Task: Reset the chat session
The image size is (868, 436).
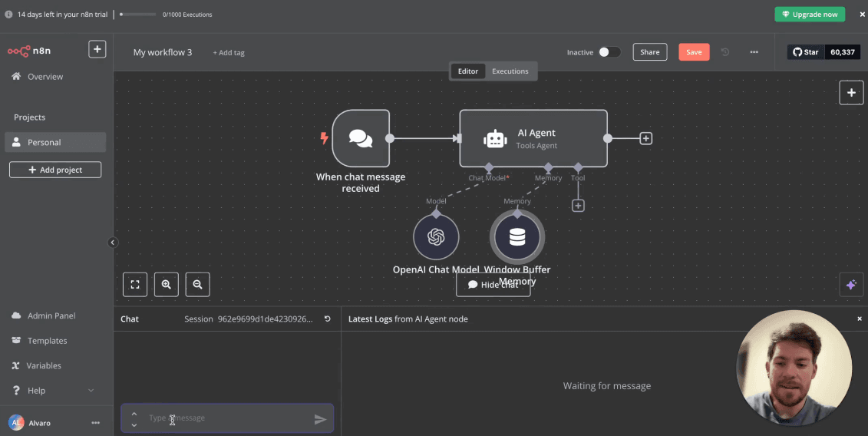Action: (x=328, y=319)
